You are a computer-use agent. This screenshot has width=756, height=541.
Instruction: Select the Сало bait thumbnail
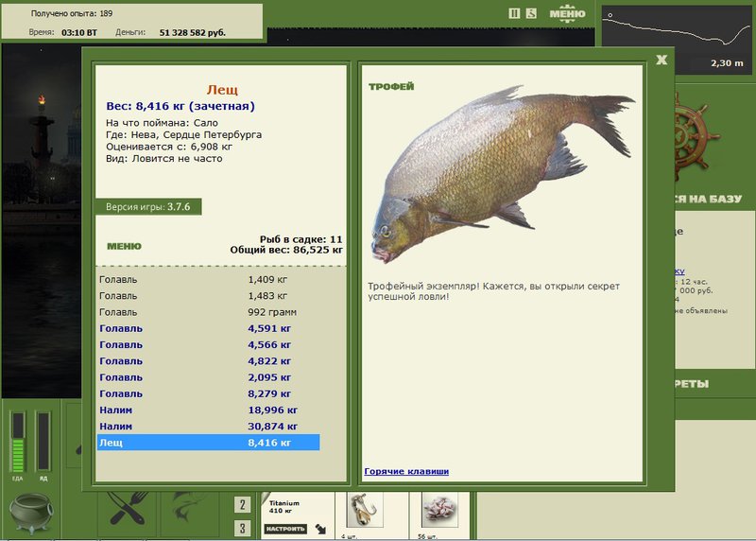[x=439, y=510]
